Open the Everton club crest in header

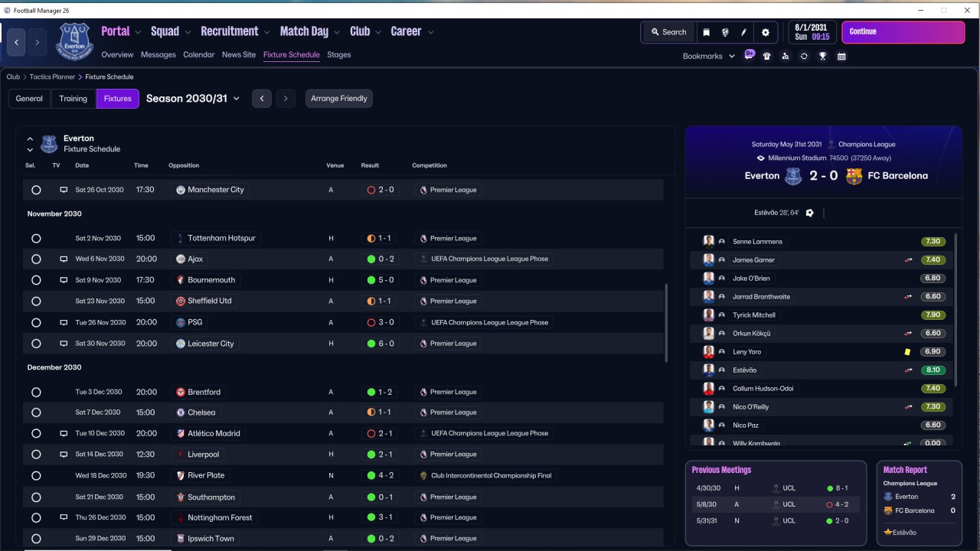(x=74, y=41)
